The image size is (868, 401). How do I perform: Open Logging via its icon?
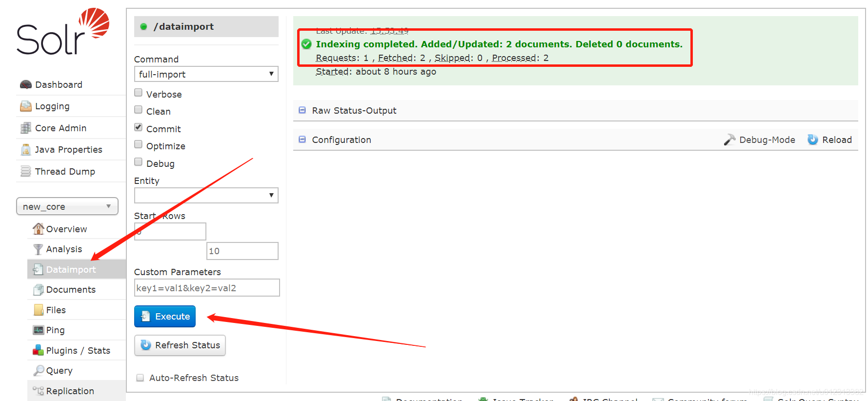26,106
